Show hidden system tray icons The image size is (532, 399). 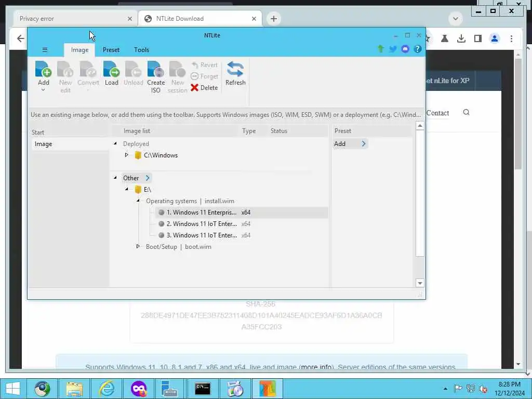click(x=445, y=389)
